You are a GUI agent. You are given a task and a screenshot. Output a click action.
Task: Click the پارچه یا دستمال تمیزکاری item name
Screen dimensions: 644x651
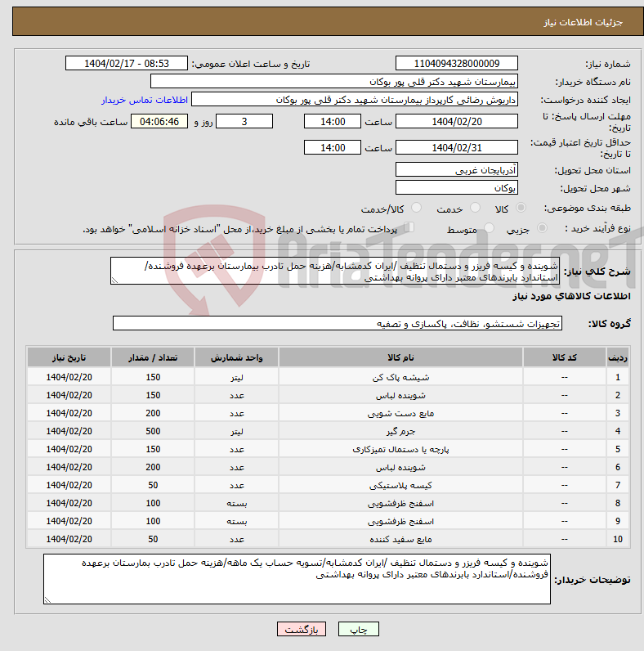[x=400, y=449]
